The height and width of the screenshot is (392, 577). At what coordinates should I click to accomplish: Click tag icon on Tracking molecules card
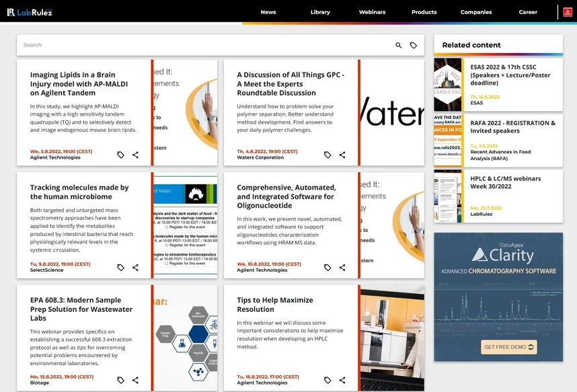pos(120,268)
